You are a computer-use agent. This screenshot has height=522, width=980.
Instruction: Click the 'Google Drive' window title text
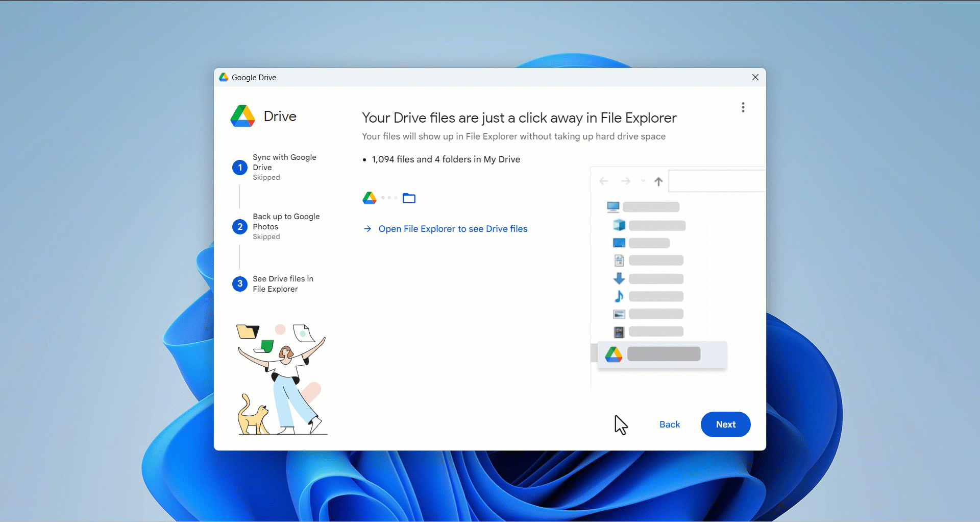tap(254, 78)
